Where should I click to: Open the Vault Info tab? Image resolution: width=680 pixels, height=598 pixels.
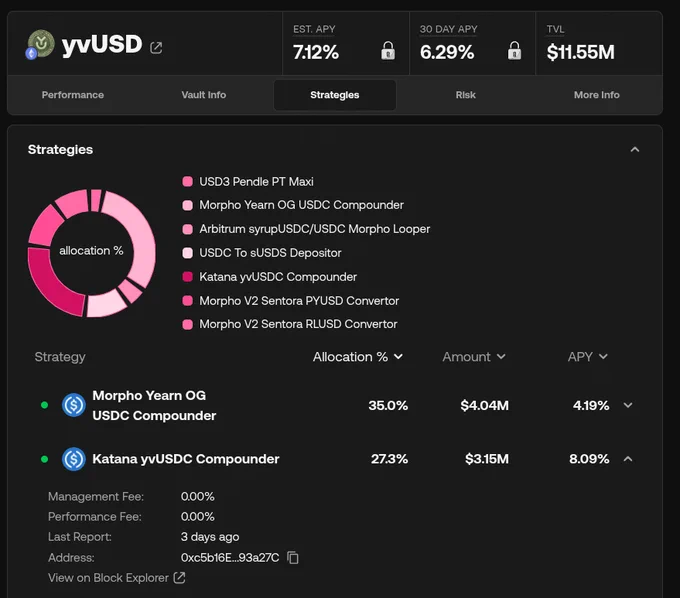tap(204, 95)
